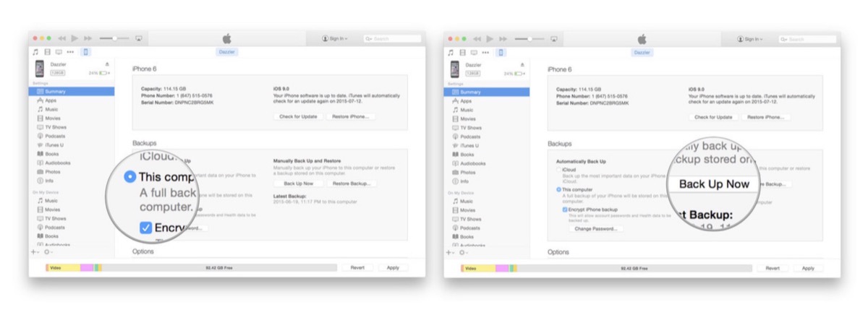Open TV Shows library icon in left window toolbar

tap(59, 52)
